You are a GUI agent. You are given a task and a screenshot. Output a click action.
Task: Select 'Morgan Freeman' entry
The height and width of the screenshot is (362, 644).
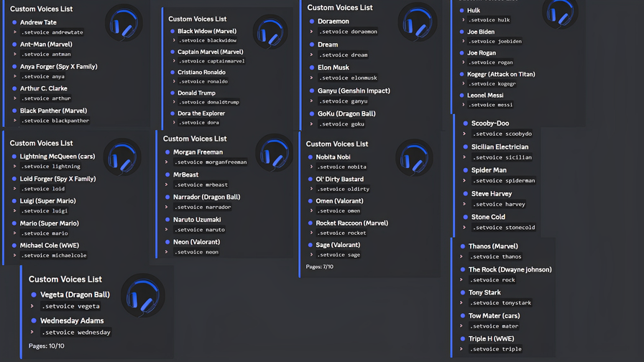tap(198, 152)
